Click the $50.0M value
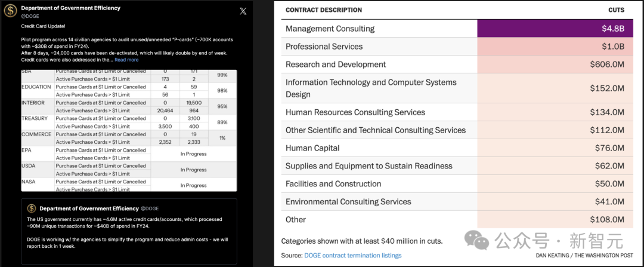The image size is (644, 267). click(x=609, y=184)
